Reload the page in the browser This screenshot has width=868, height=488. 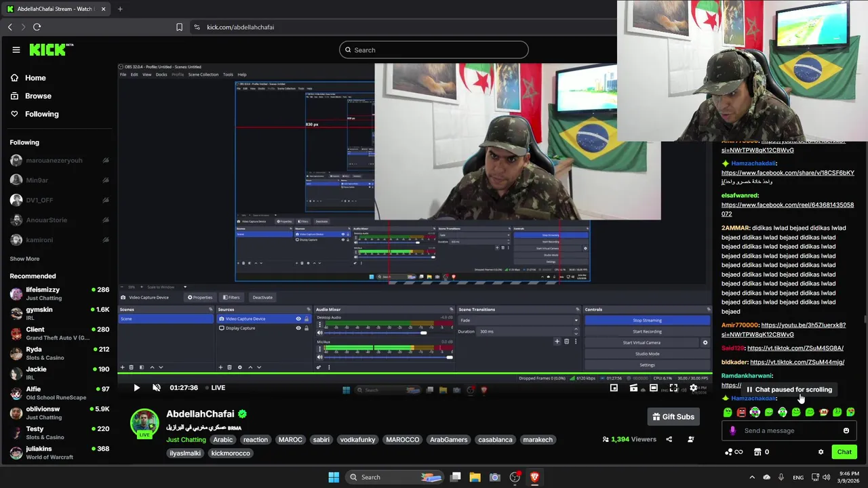pyautogui.click(x=37, y=27)
